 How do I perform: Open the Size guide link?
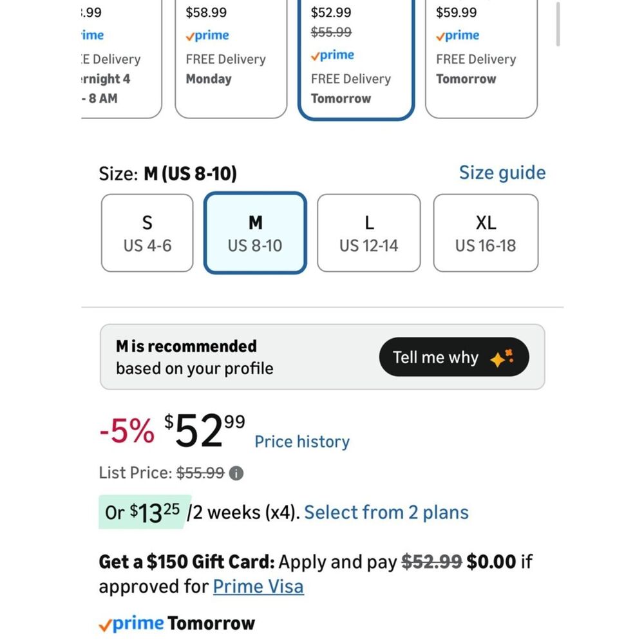tap(502, 173)
